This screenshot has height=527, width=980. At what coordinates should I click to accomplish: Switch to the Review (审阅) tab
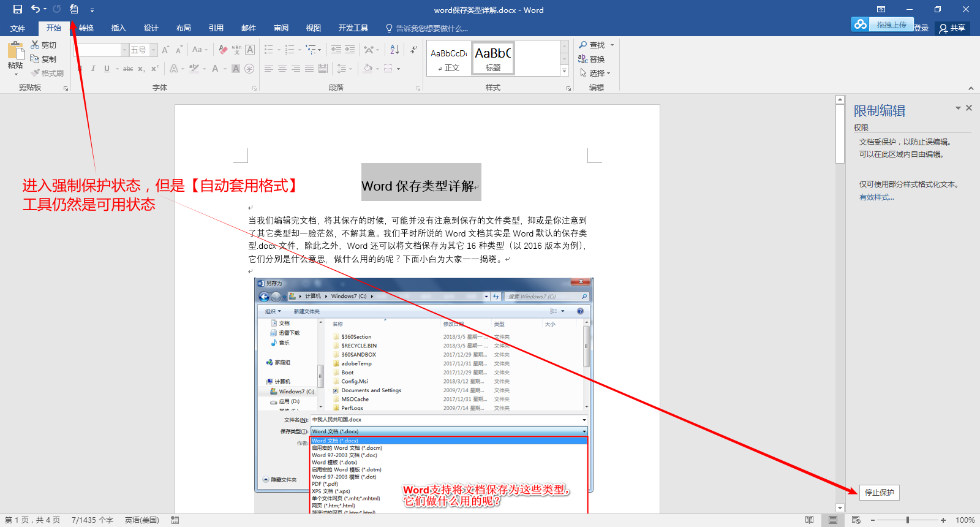click(281, 28)
